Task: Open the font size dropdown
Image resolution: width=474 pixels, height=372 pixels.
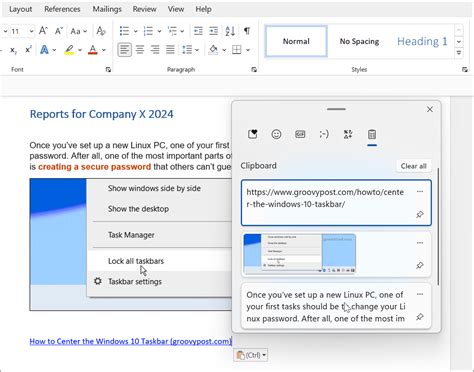Action: tap(31, 31)
